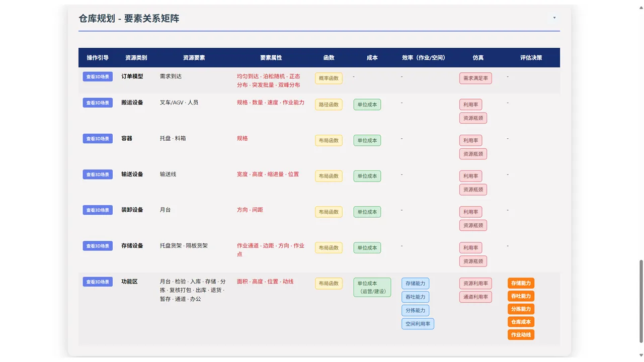644x362 pixels.
Task: Select the 空间利用率 tag
Action: point(418,324)
